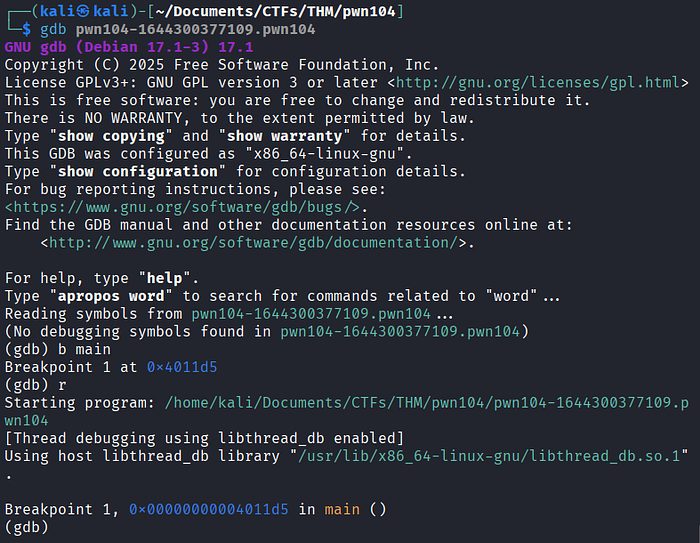Click the bold "help" command text
Screen dimensions: 700x543
[165, 278]
